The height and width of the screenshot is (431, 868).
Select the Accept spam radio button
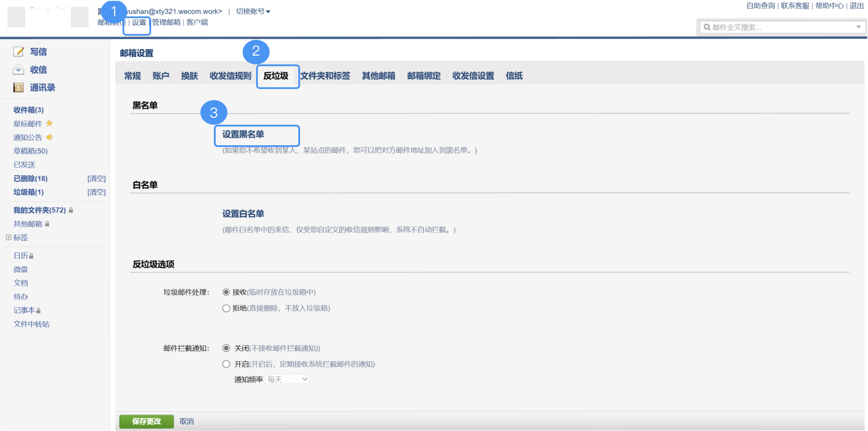226,292
